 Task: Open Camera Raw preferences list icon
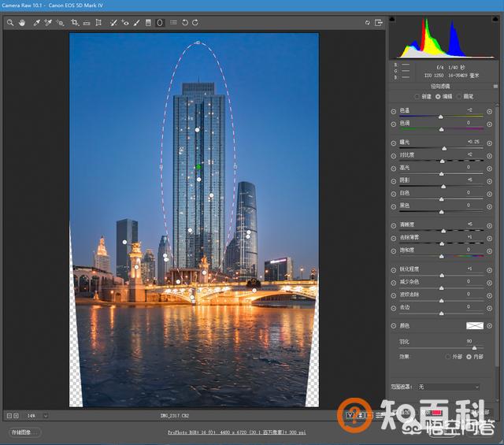pyautogui.click(x=173, y=23)
